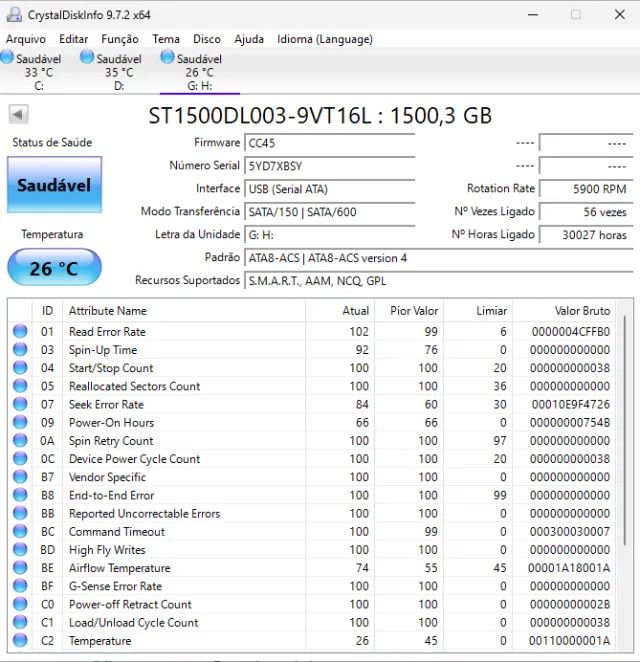Click status orb for End-to-End Error
640x662 pixels.
tap(20, 495)
